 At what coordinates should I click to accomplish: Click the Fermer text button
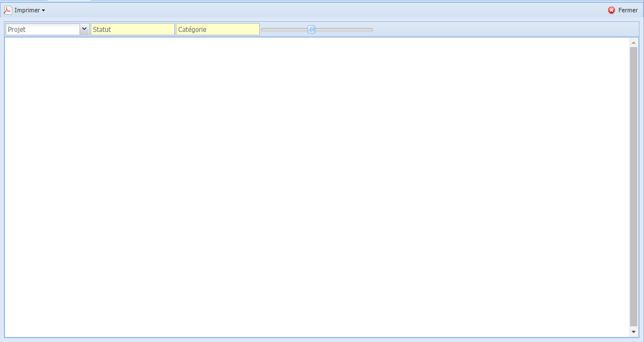click(628, 10)
